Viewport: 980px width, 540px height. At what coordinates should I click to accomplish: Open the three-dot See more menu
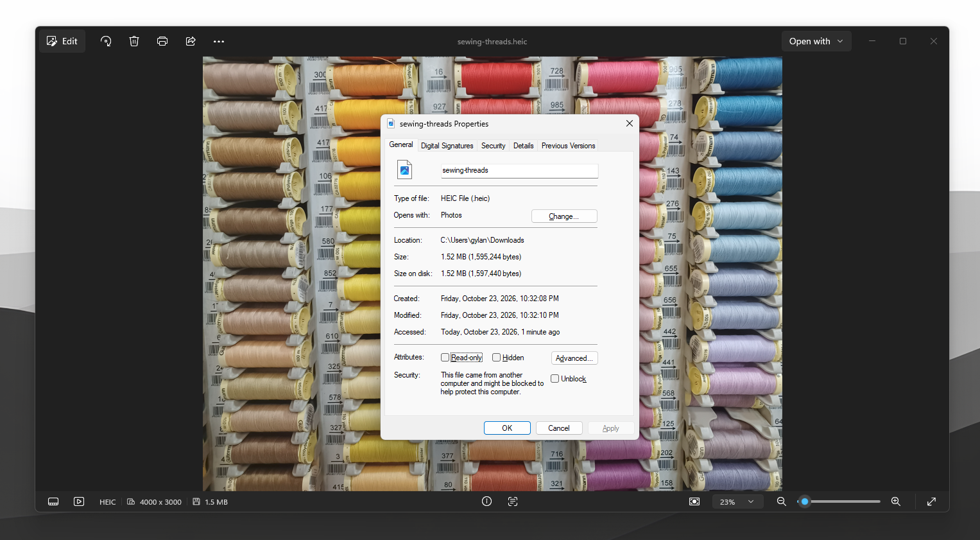coord(219,41)
